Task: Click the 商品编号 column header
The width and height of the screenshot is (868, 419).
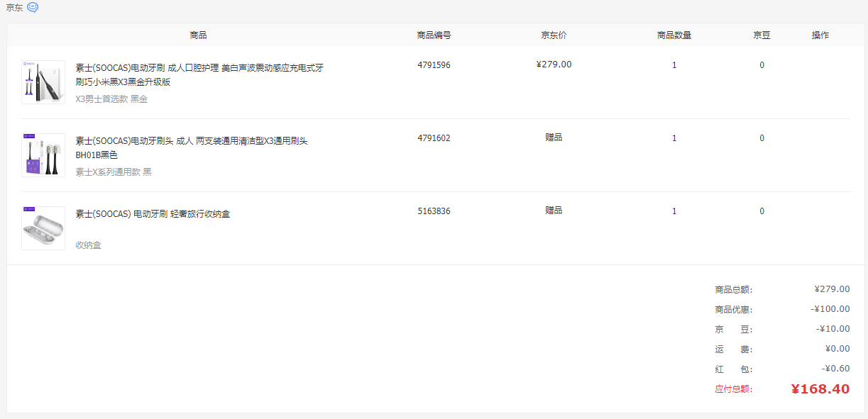Action: 434,35
